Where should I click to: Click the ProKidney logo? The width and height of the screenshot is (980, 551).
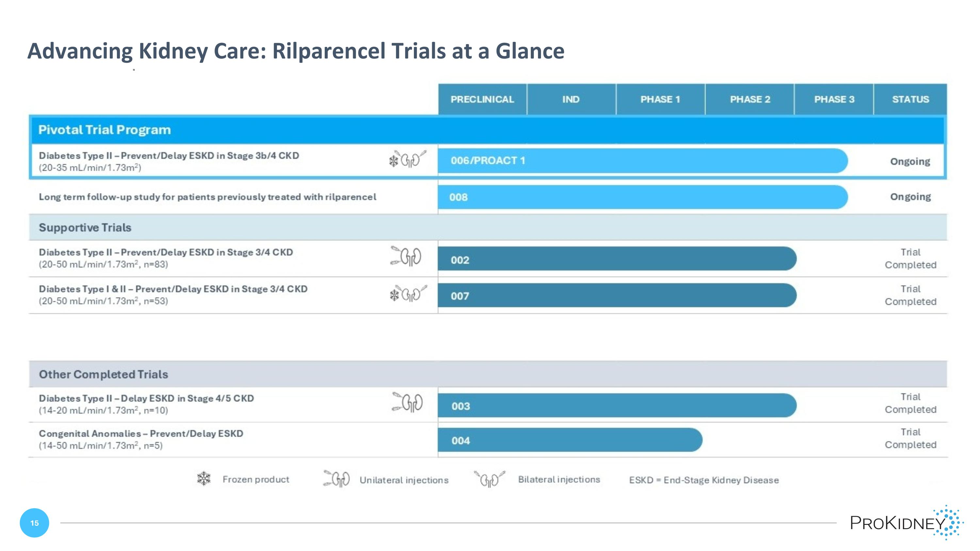click(x=906, y=523)
